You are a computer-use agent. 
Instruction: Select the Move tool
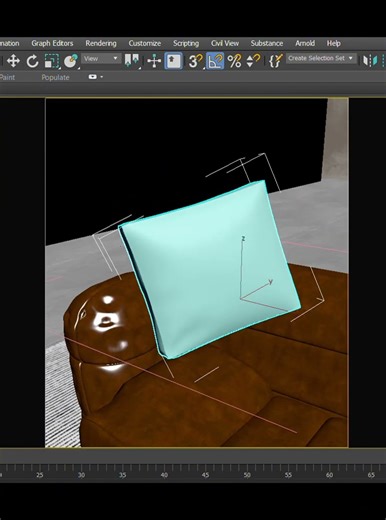13,61
